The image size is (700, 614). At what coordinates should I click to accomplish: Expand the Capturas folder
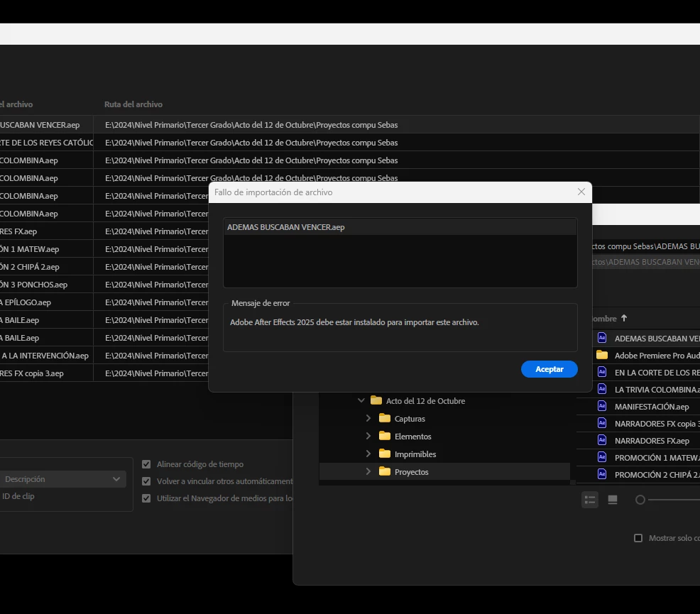pos(368,418)
